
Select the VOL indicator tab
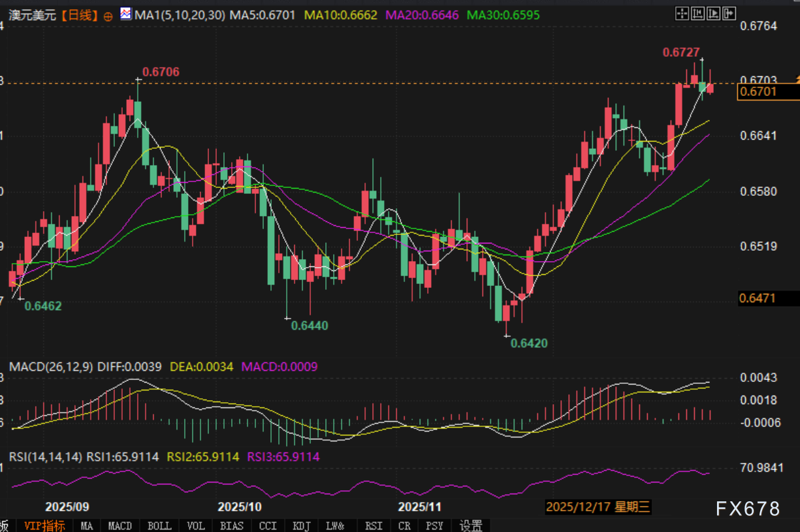click(196, 525)
